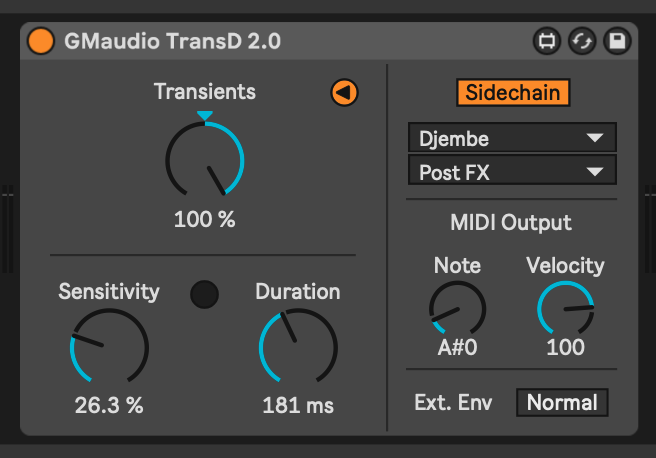This screenshot has height=458, width=656.
Task: Click the show/hide plug-in window icon
Action: pyautogui.click(x=547, y=41)
